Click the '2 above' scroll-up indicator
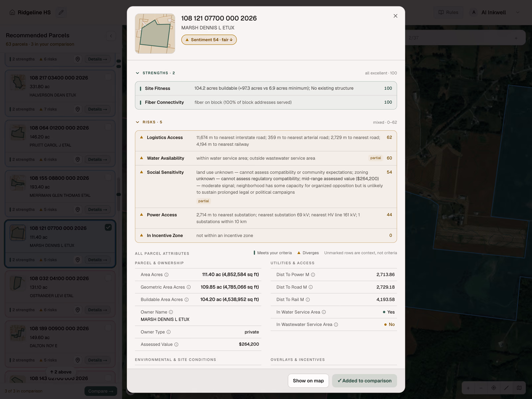532x399 pixels. click(61, 372)
